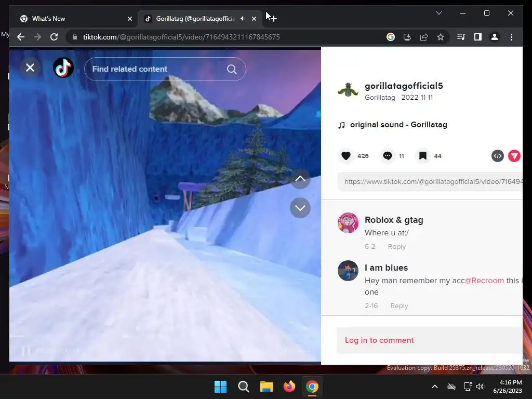Screen dimensions: 532x399
Task: Reload the TikTok page
Action: coord(54,37)
